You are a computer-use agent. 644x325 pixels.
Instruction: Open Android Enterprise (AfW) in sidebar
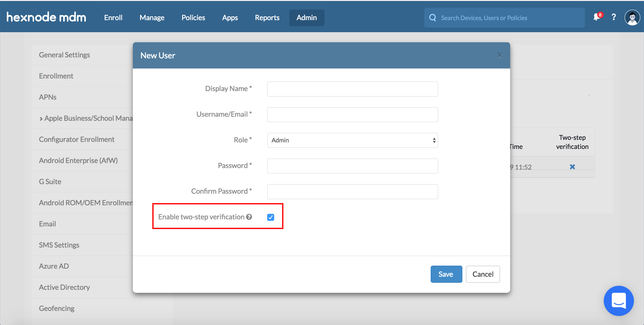coord(82,160)
